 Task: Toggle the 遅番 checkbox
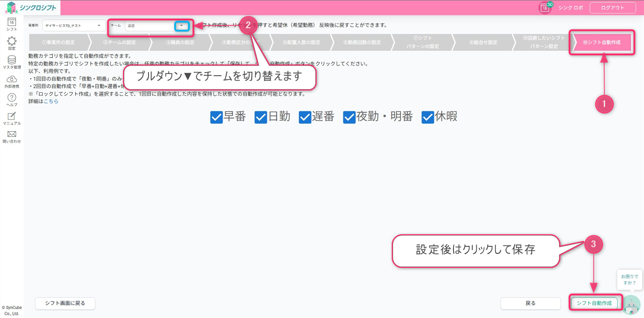coord(305,117)
